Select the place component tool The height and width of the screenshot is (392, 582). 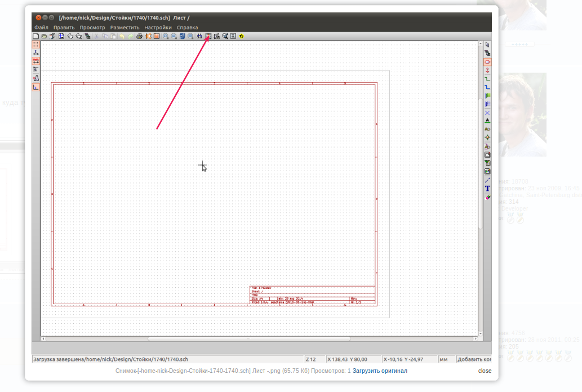coord(487,61)
